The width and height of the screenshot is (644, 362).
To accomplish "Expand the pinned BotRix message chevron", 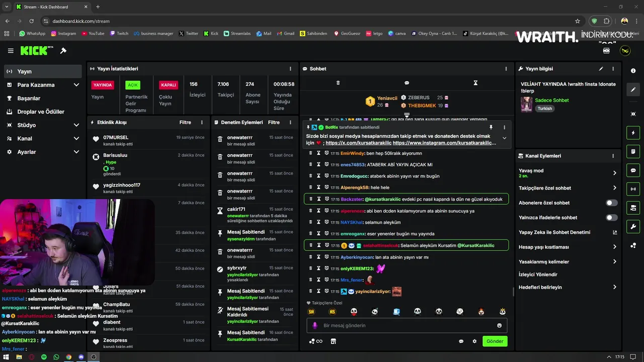I will coord(504,138).
